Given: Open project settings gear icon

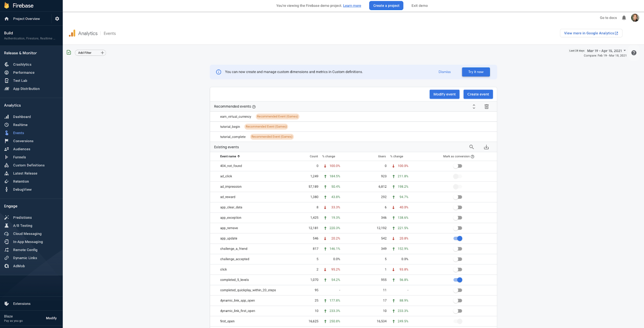Looking at the screenshot, I should [57, 19].
